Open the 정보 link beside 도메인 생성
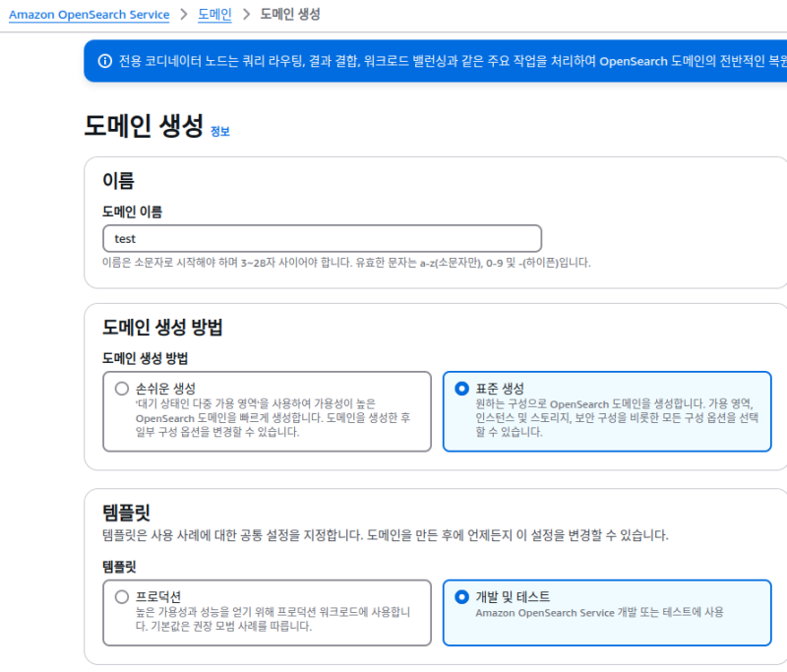Viewport: 787px width, 672px height. (x=219, y=132)
